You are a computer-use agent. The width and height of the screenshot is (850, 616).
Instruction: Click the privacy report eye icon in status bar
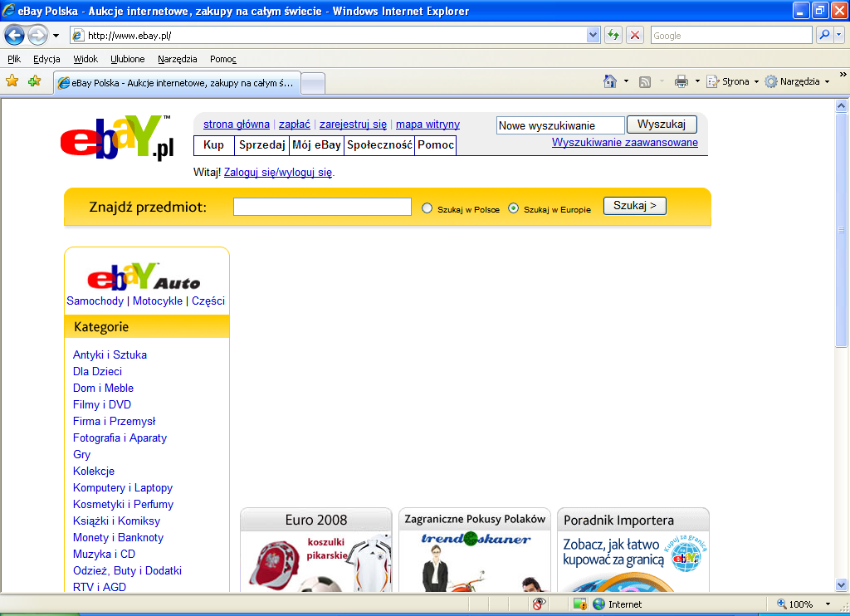pyautogui.click(x=539, y=604)
